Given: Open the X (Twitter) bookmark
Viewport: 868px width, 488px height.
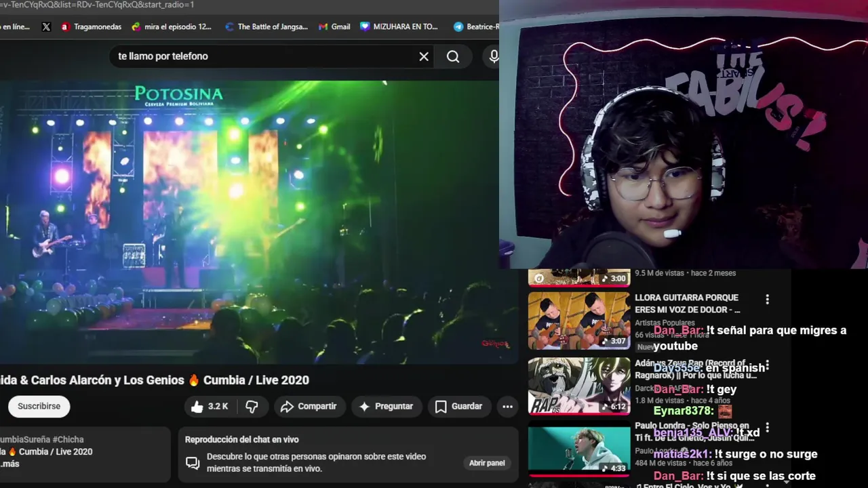Looking at the screenshot, I should (46, 27).
